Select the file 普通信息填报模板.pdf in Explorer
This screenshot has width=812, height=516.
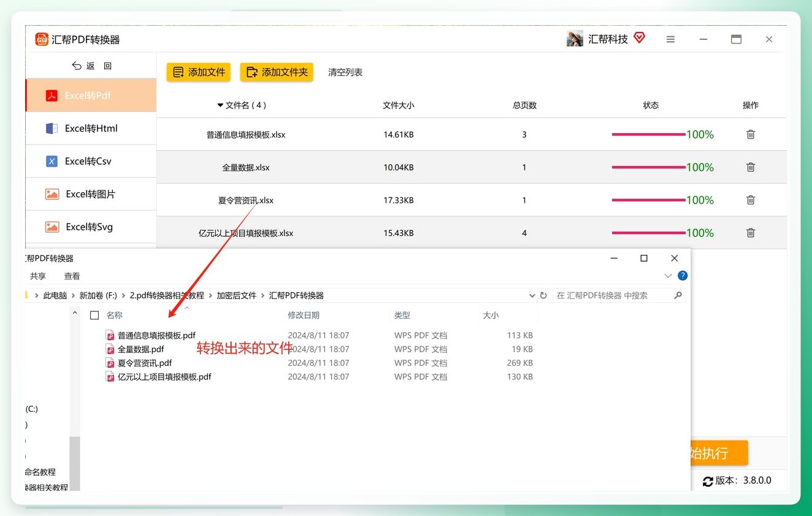[156, 335]
